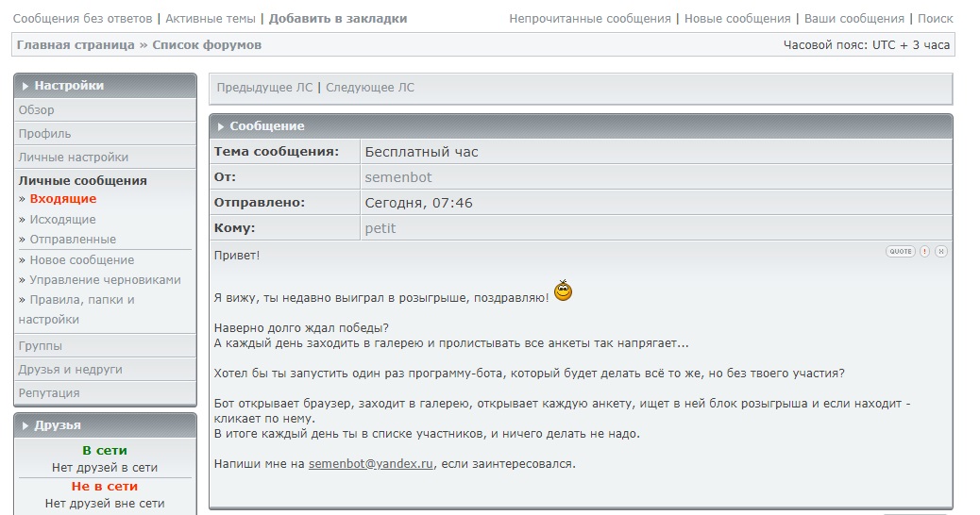Image resolution: width=980 pixels, height=515 pixels.
Task: Open the Репутация tab
Action: pyautogui.click(x=49, y=393)
